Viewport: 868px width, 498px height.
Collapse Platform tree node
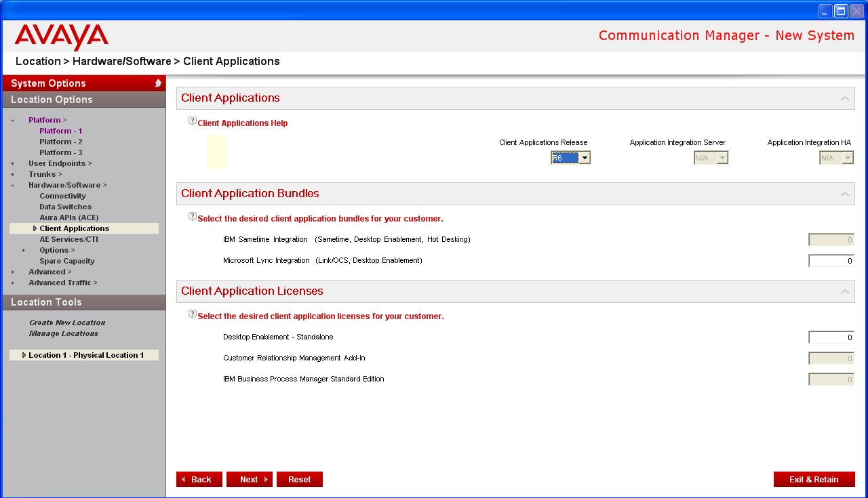12,120
